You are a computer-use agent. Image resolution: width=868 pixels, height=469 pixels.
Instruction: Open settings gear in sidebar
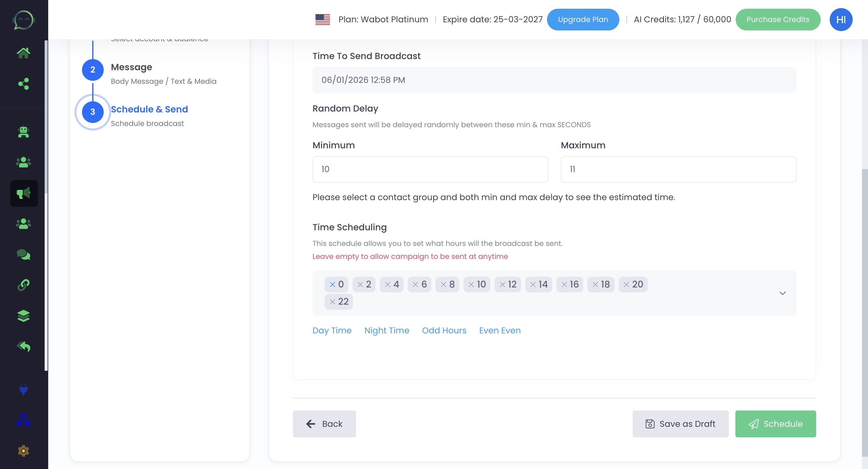[x=24, y=451]
